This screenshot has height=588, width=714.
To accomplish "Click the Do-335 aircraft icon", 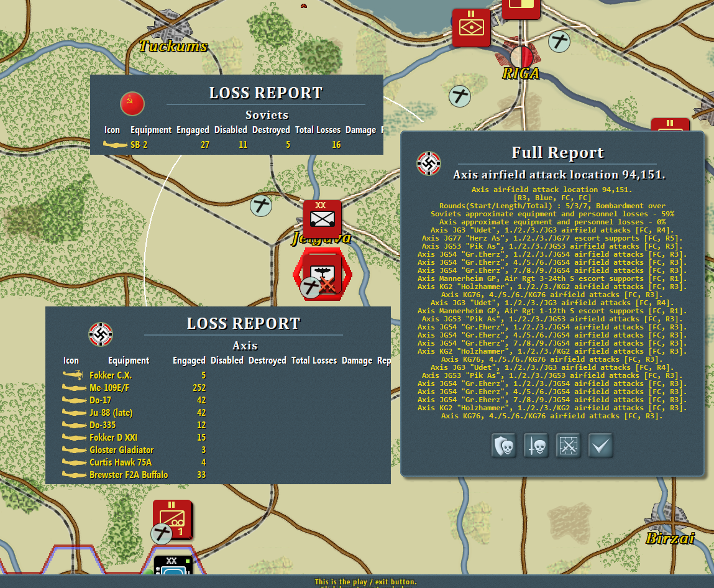I will click(74, 425).
